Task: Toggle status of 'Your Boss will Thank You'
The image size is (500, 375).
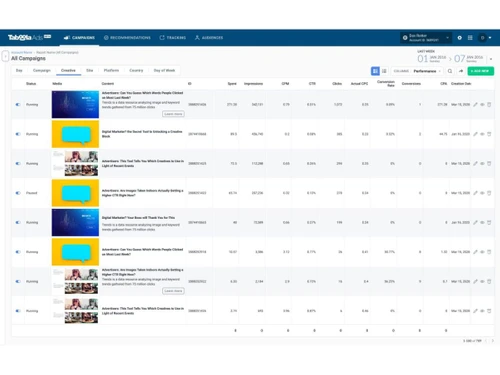Action: point(18,222)
